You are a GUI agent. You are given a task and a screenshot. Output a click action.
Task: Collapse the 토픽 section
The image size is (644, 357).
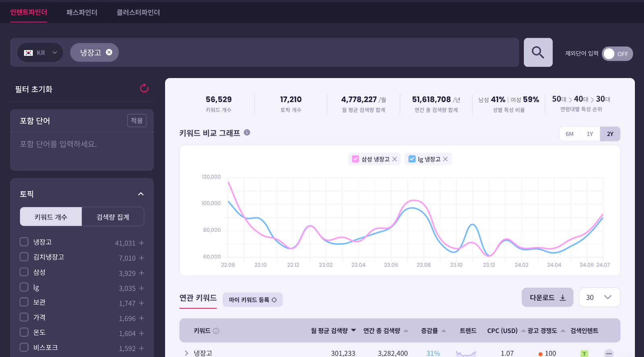141,194
